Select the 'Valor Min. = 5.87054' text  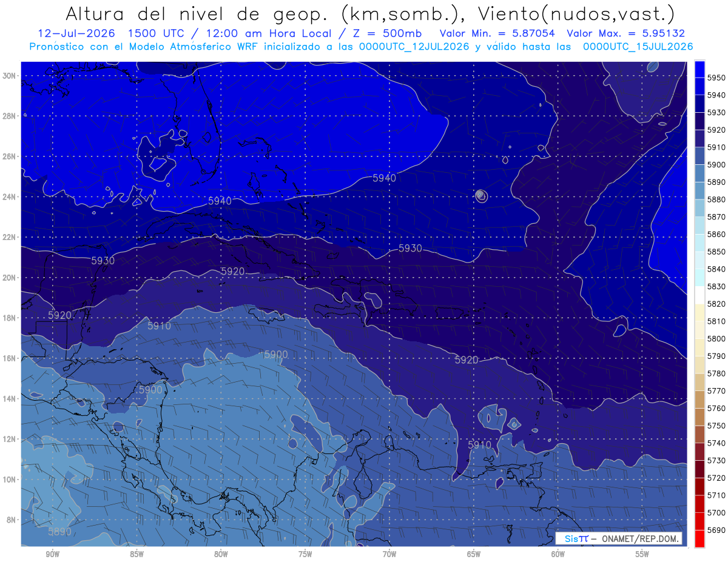tap(498, 33)
